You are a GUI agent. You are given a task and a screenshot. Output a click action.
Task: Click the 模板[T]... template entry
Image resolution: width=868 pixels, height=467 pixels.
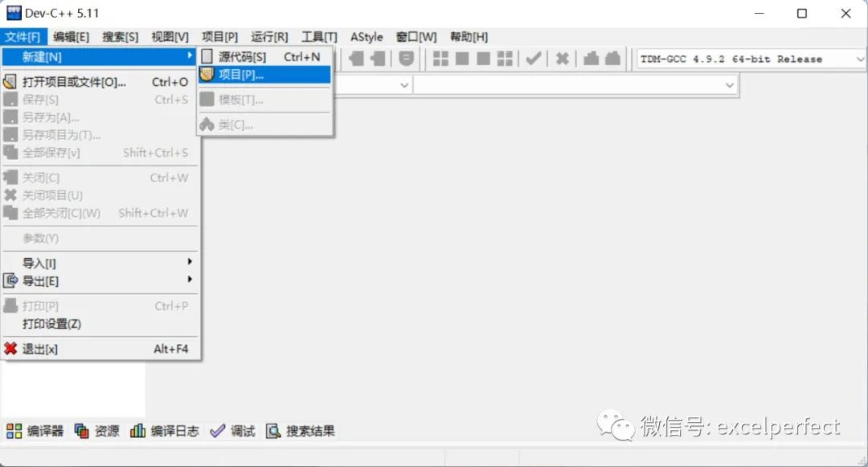264,100
